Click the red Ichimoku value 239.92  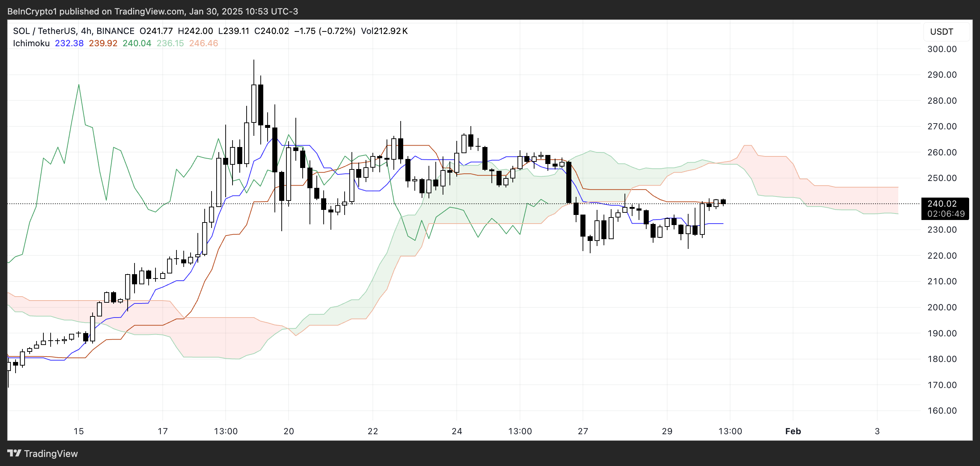coord(103,43)
